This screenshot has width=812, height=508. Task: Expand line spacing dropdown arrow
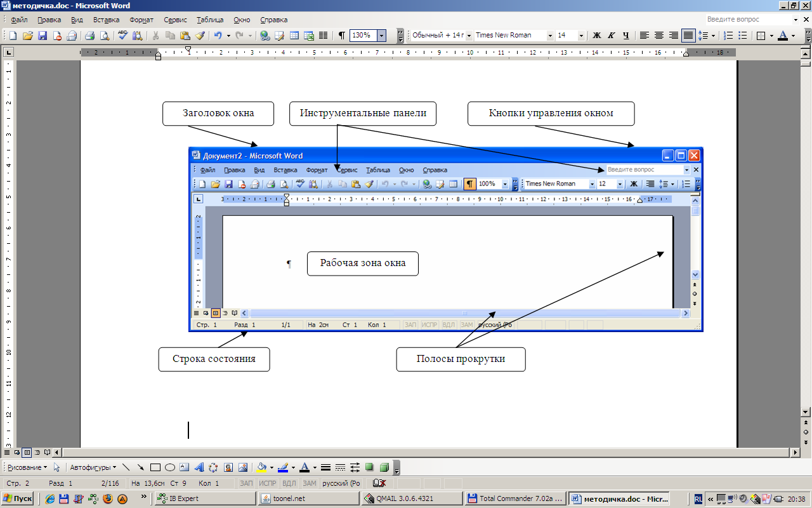coord(713,36)
